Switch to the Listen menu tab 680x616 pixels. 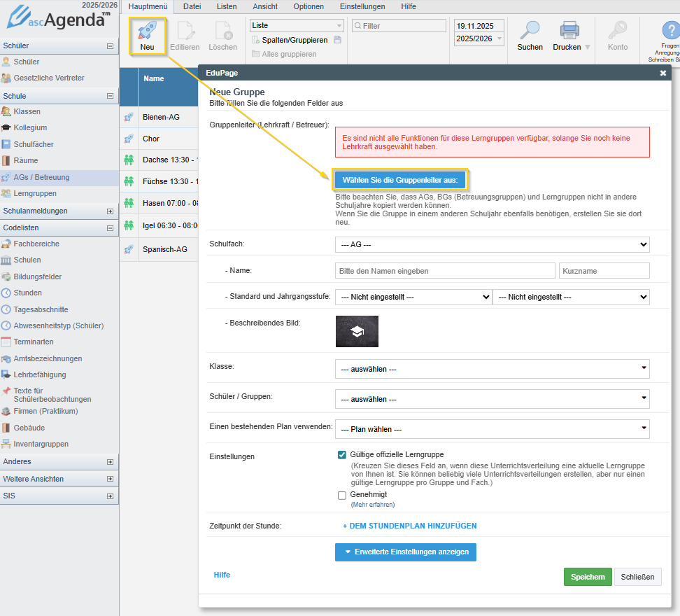coord(227,6)
